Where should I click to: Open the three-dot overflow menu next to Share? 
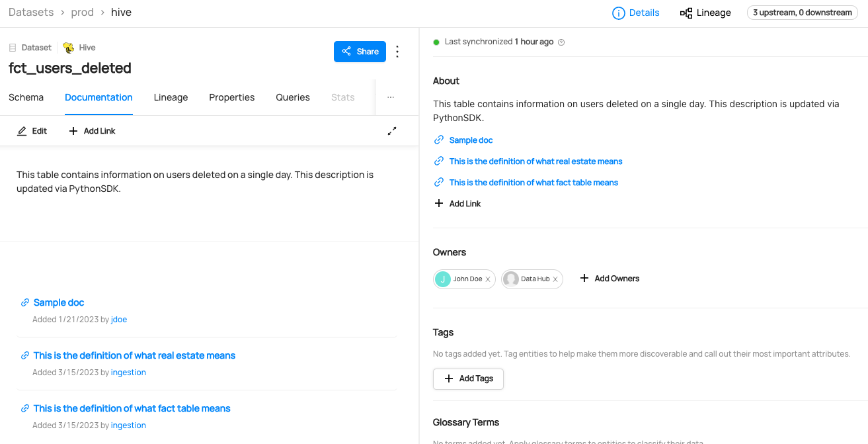[x=397, y=51]
